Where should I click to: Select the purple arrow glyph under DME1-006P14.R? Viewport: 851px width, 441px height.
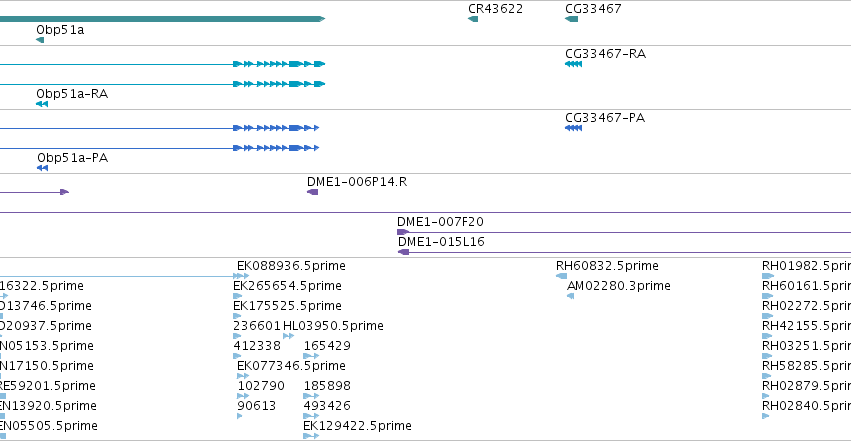click(313, 192)
